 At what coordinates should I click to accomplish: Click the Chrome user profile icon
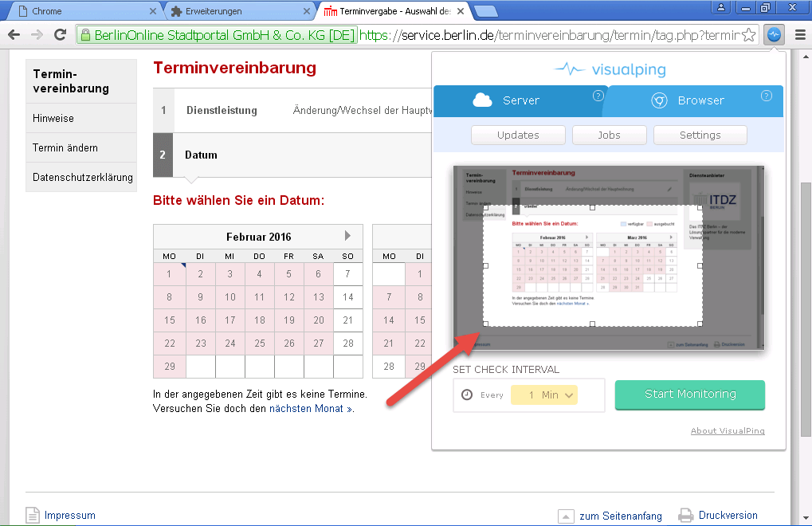point(720,7)
